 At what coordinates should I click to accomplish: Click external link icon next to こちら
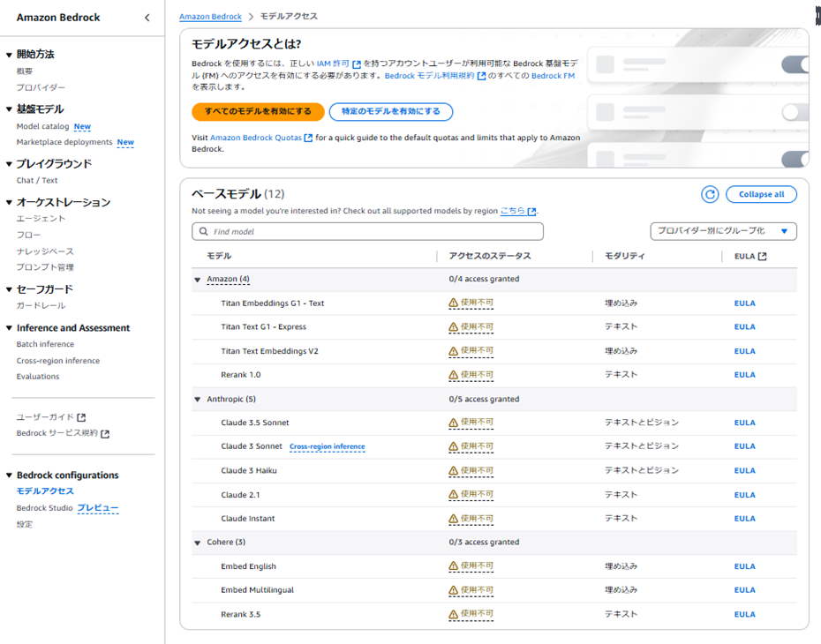(532, 212)
